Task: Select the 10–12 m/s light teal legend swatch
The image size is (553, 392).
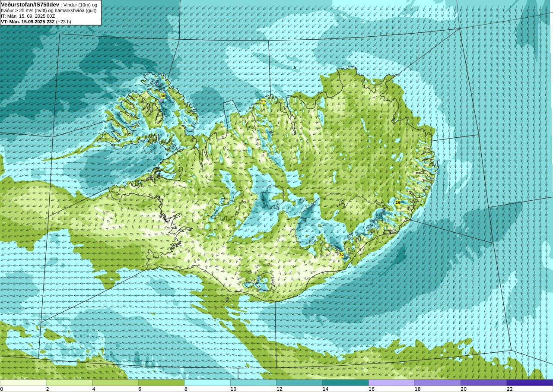Action: (254, 383)
